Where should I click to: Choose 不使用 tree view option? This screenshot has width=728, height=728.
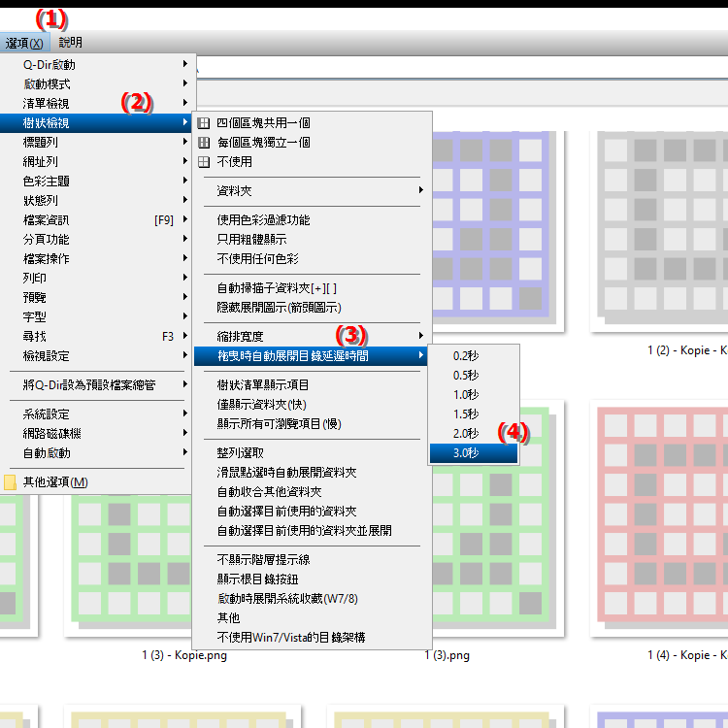tap(313, 161)
